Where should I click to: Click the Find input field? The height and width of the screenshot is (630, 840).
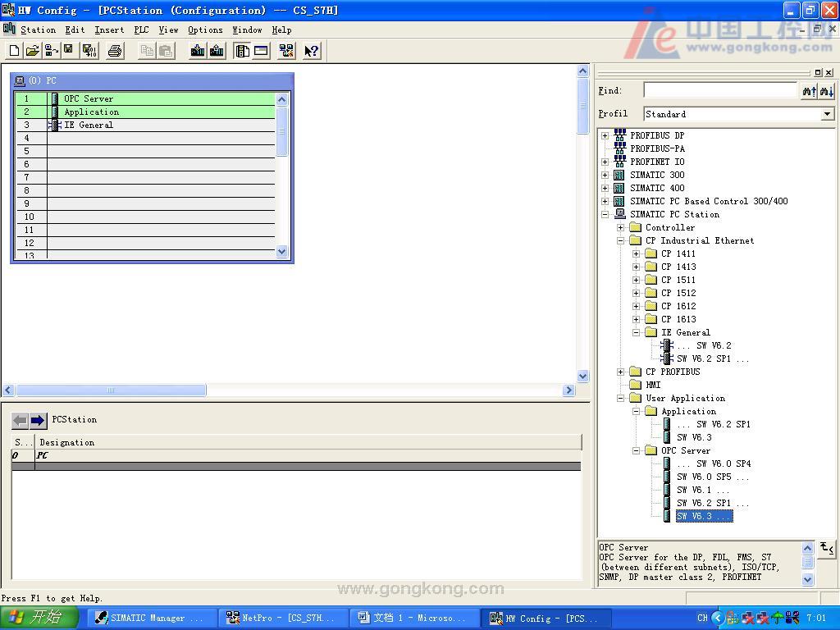720,90
